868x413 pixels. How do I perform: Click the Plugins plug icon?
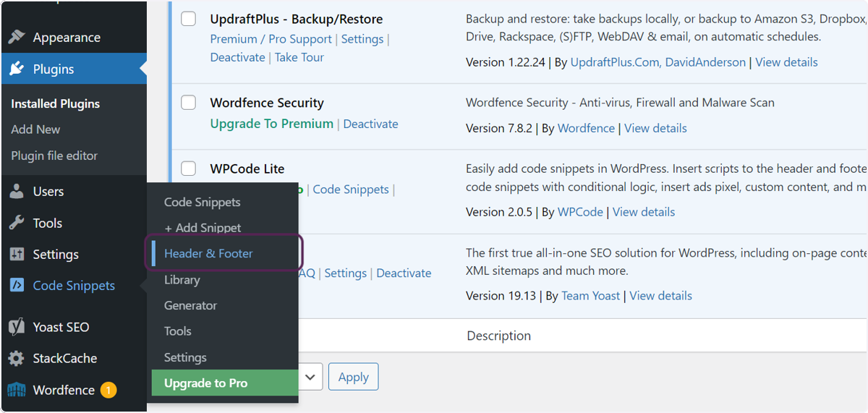pos(17,69)
